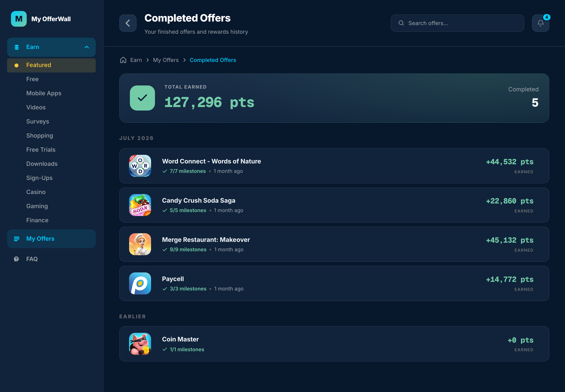Screen dimensions: 565x392
Task: Click the 1/1 milestones label
Action: tap(187, 349)
